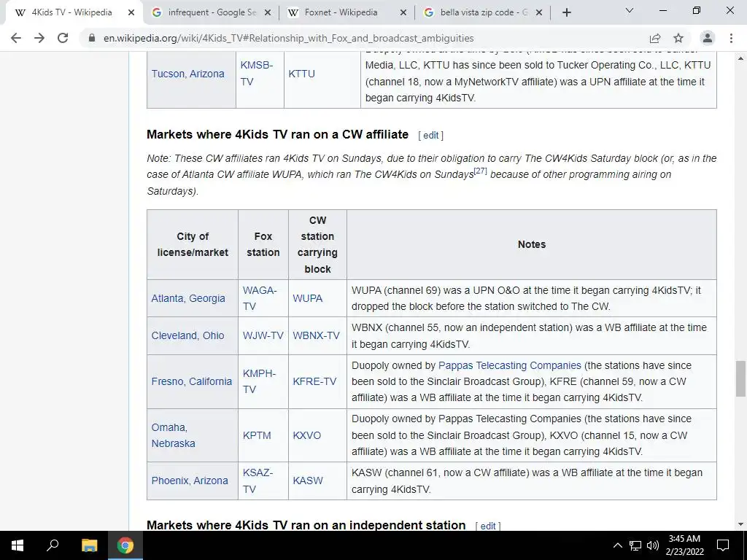
Task: Open Tucson, Arizona link
Action: pos(187,74)
